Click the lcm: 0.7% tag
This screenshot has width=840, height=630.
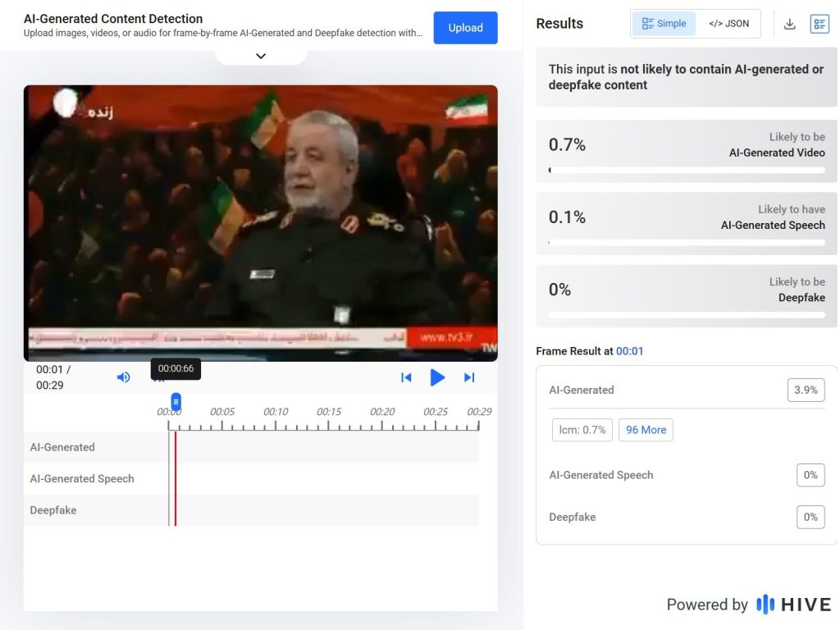pyautogui.click(x=582, y=430)
